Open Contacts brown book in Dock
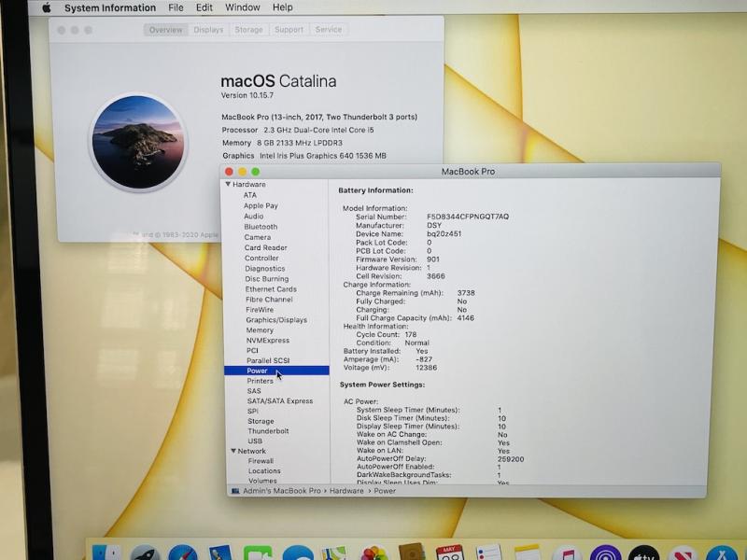 pyautogui.click(x=412, y=552)
